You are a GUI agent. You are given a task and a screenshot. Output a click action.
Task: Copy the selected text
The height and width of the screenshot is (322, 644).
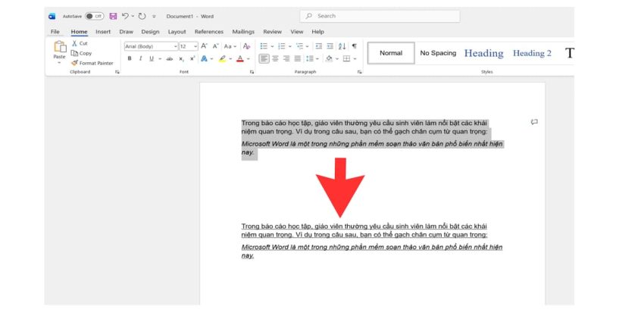coord(81,53)
